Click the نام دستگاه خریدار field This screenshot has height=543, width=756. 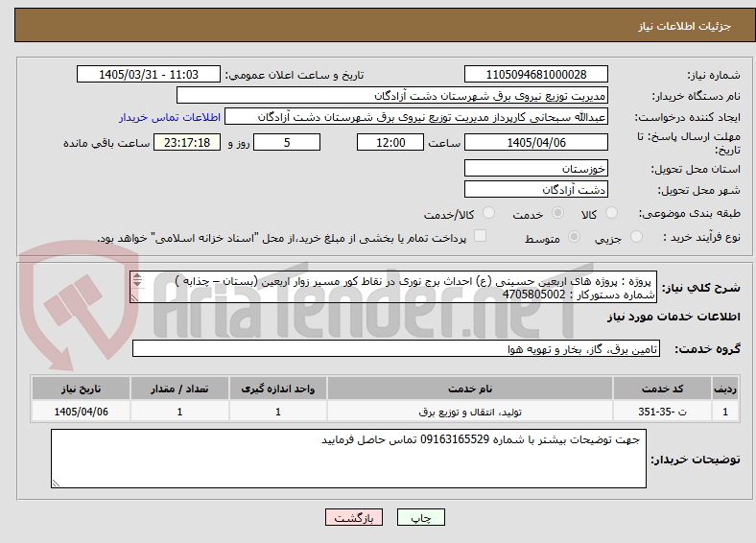coord(392,96)
